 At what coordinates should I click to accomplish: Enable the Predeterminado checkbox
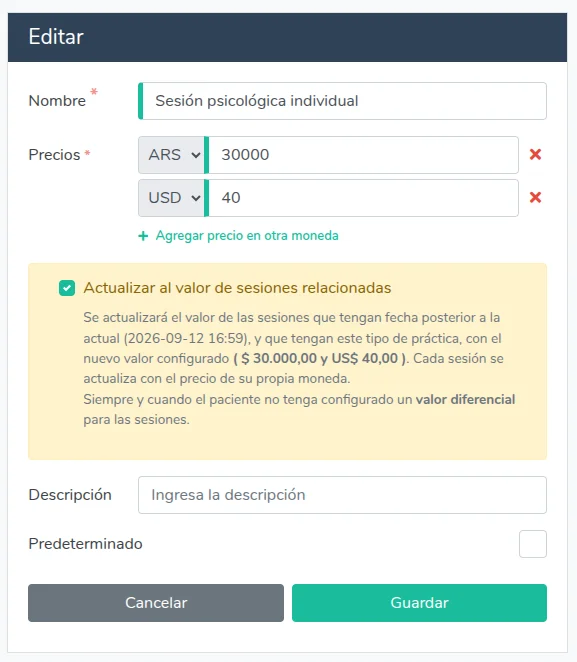tap(533, 544)
